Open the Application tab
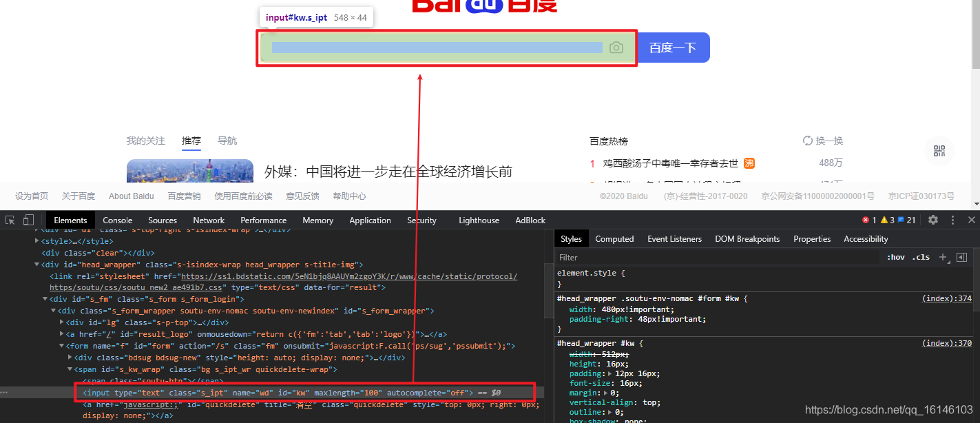 370,220
